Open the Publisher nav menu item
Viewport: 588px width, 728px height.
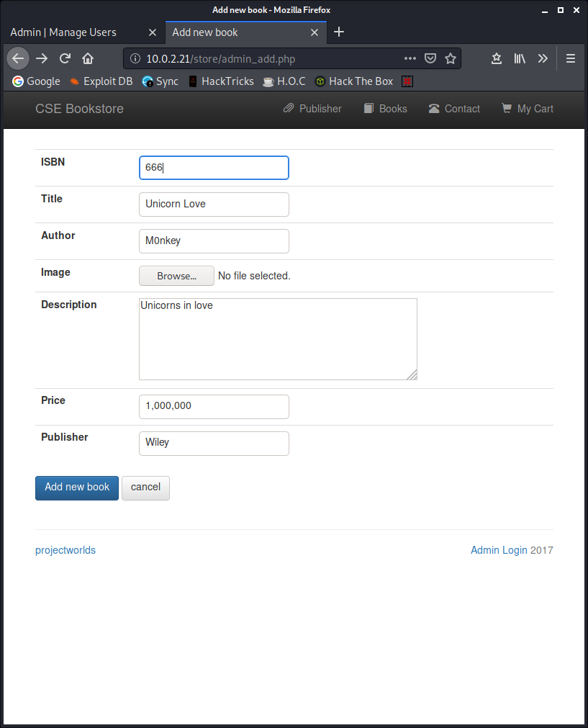(x=312, y=109)
